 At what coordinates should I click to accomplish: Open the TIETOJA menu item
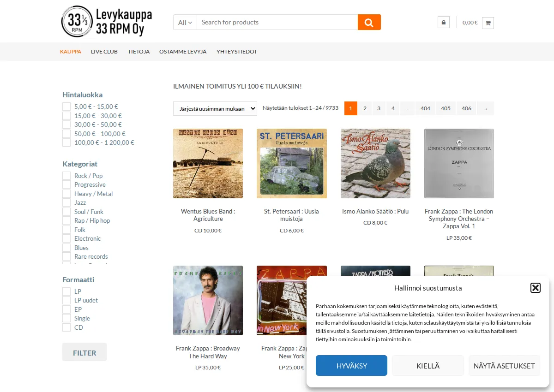click(x=138, y=52)
